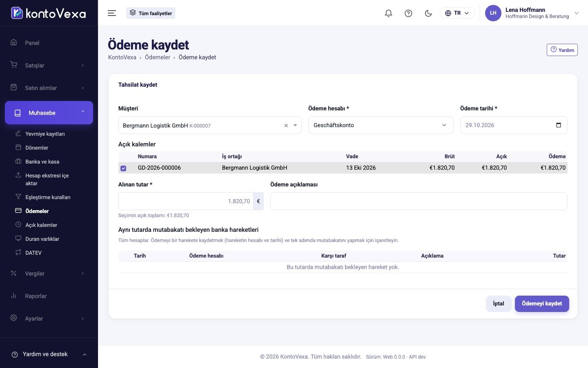Select Ödemeler in the sidebar
The image size is (588, 368).
37,211
